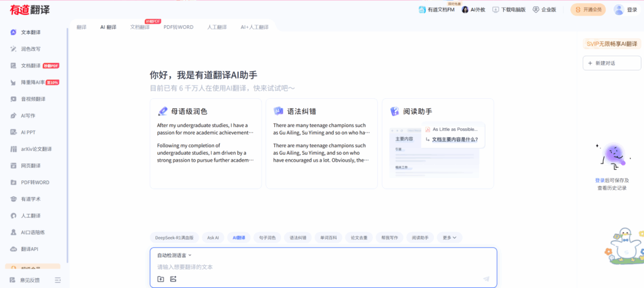Click the sidebar vertical scrollbar
Viewport: 644px width, 288px height.
coord(67,146)
